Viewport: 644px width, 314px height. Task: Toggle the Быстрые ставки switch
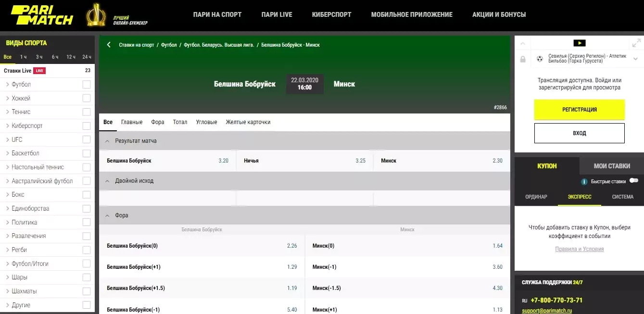(x=633, y=181)
